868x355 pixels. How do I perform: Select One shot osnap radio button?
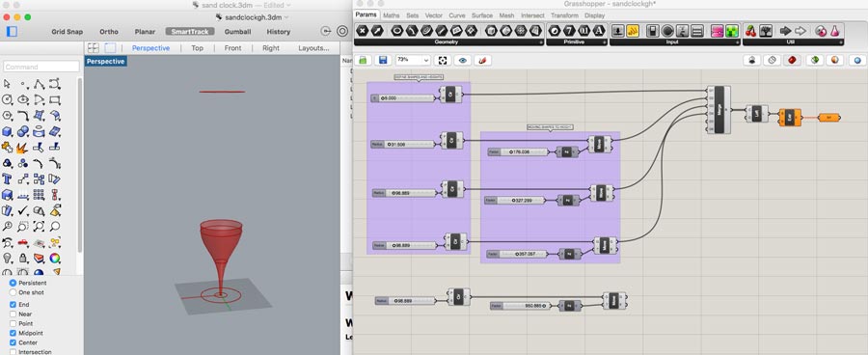[13, 292]
